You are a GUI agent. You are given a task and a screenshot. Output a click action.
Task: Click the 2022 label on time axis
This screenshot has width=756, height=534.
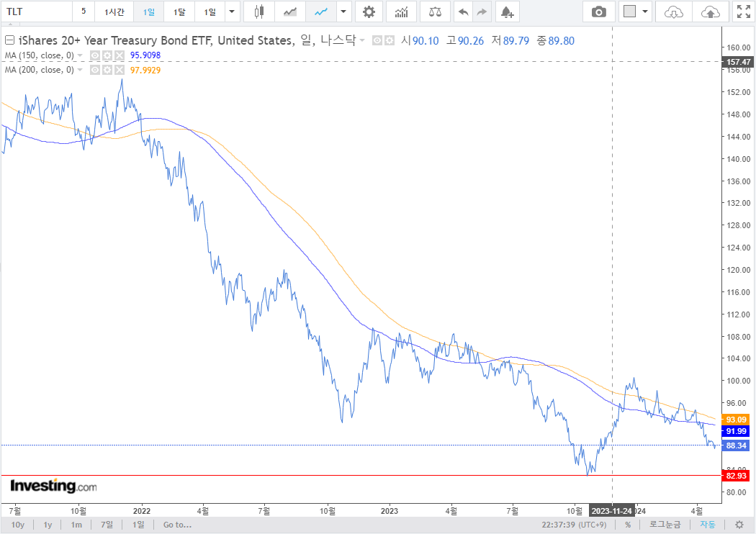(x=142, y=511)
